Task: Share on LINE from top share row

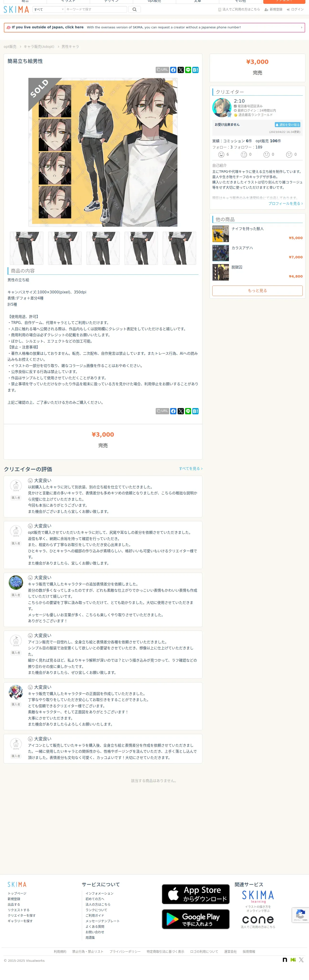Action: pos(188,70)
